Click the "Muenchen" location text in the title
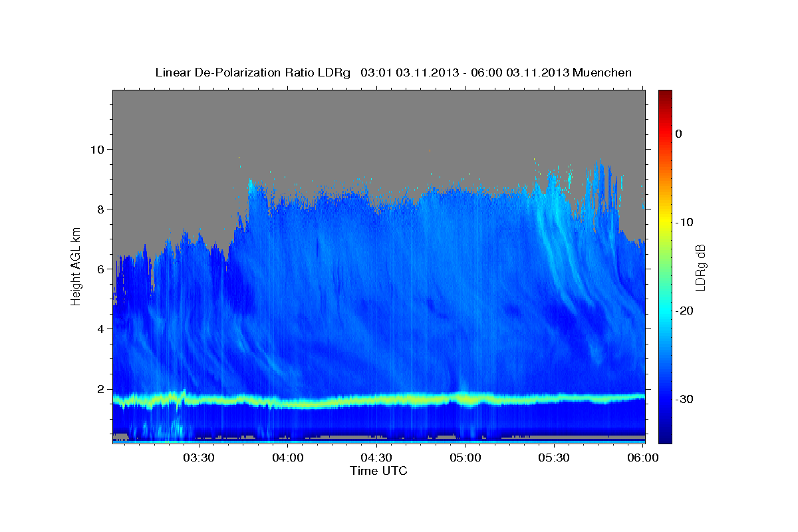This screenshot has width=798, height=532. point(603,72)
